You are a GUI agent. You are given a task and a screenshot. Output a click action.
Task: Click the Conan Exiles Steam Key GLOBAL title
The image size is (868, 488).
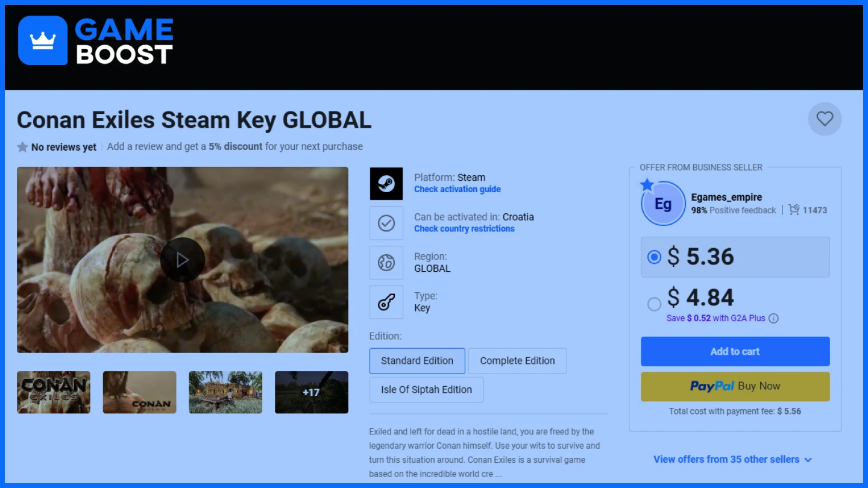[x=194, y=120]
